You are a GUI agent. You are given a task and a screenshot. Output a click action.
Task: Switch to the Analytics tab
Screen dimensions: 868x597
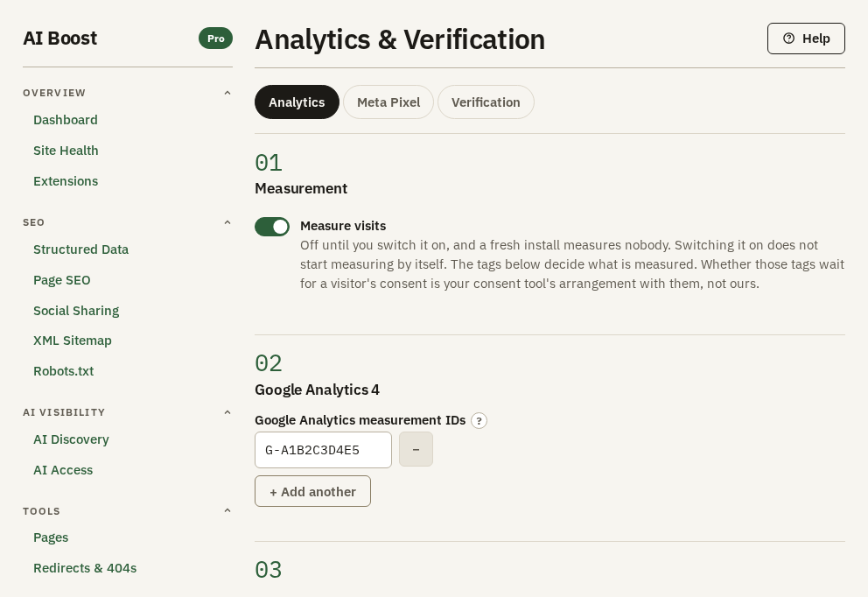(297, 102)
